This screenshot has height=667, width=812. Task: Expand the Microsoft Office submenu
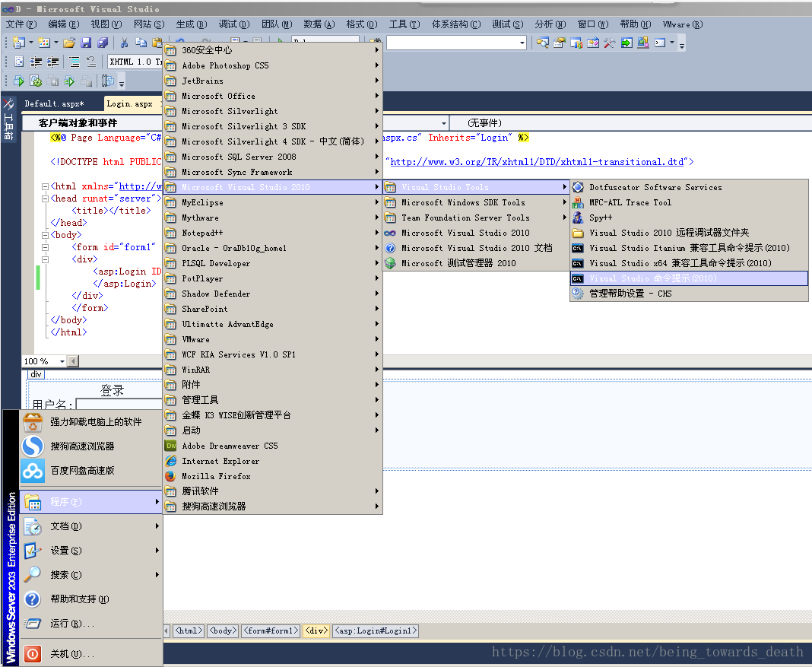pyautogui.click(x=273, y=97)
